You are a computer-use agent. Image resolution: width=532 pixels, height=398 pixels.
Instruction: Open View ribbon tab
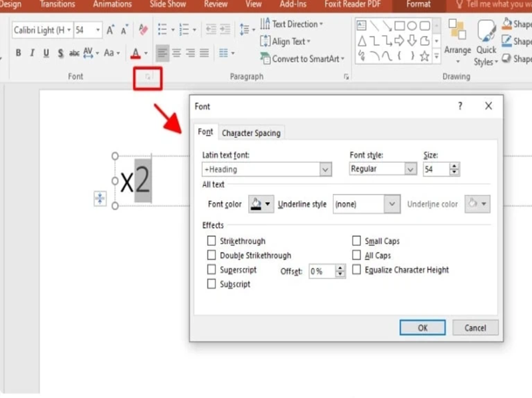click(253, 4)
